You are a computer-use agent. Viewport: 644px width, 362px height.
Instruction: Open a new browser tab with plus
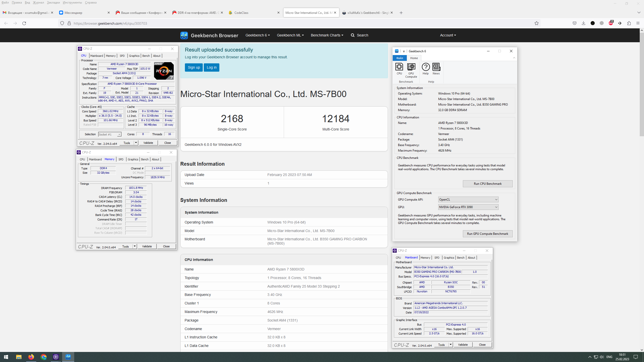tap(401, 13)
